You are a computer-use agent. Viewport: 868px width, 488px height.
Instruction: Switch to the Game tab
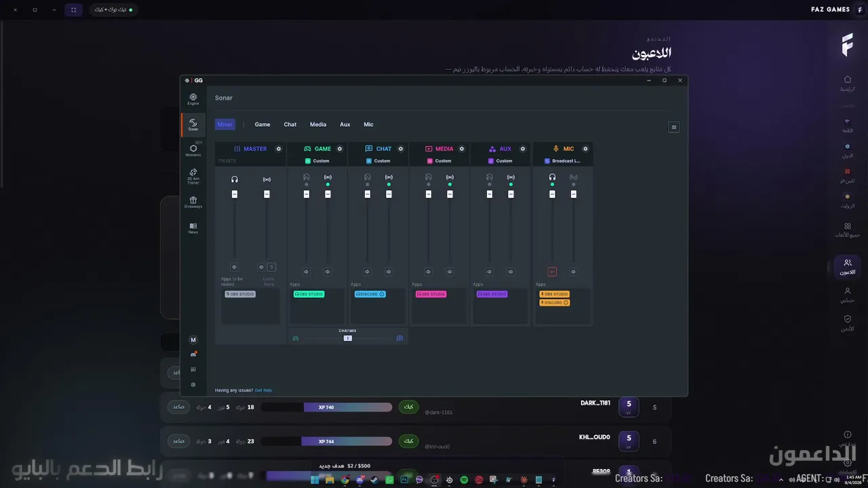tap(262, 125)
